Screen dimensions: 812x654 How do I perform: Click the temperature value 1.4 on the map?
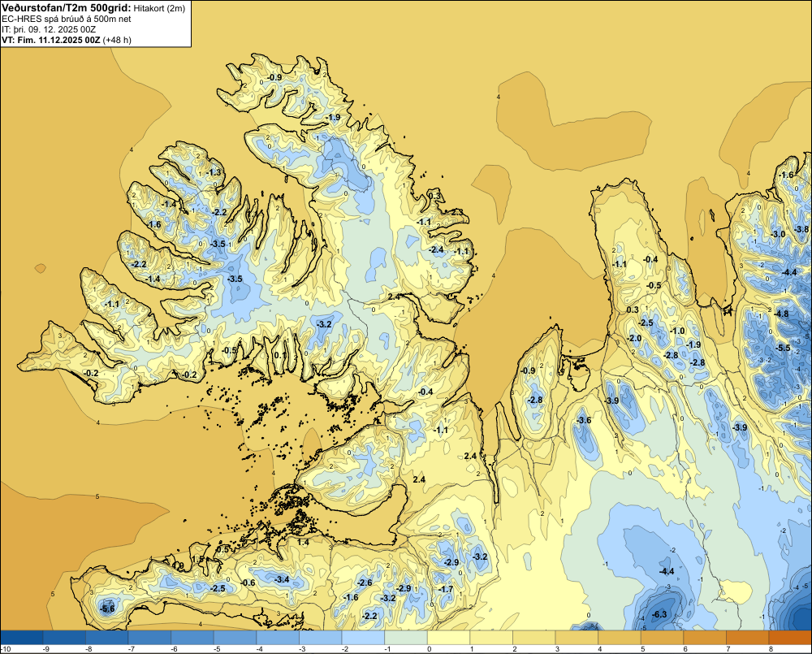pyautogui.click(x=303, y=542)
